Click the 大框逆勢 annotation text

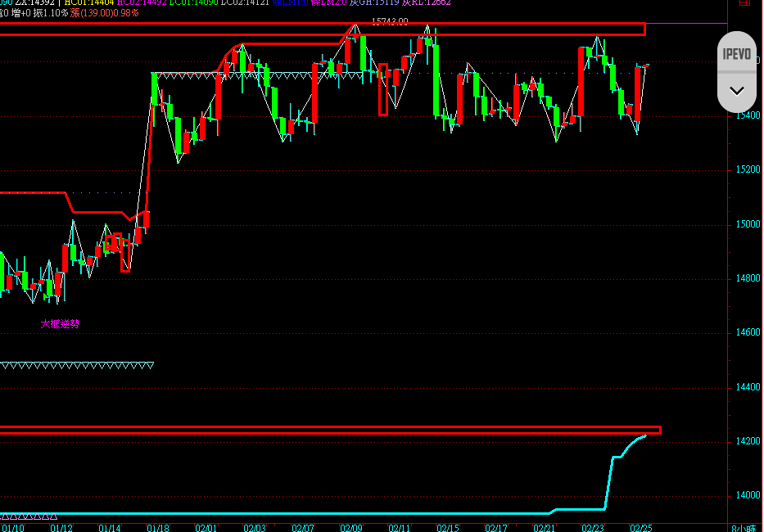(x=60, y=324)
